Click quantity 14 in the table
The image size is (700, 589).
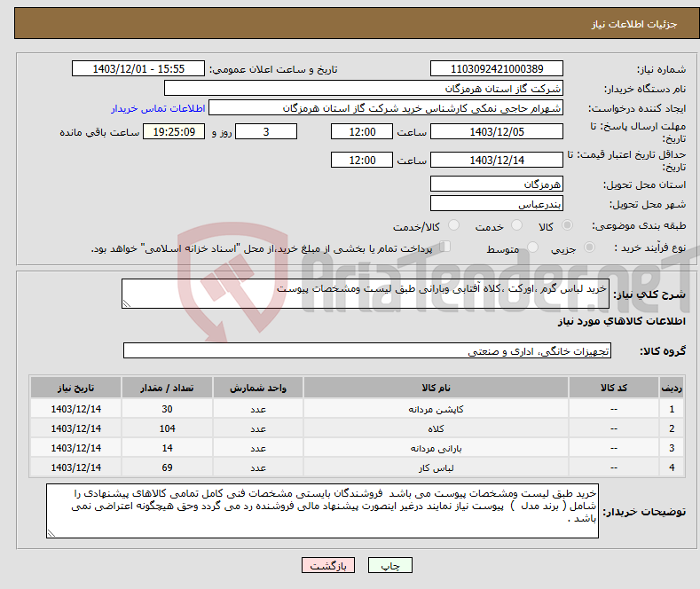click(x=167, y=448)
